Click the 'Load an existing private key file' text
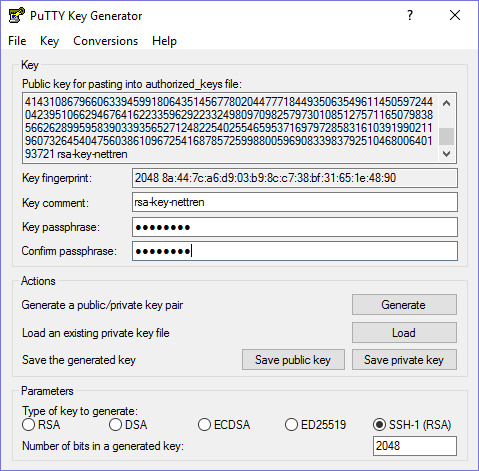Screen dimensions: 479x471 pos(96,333)
